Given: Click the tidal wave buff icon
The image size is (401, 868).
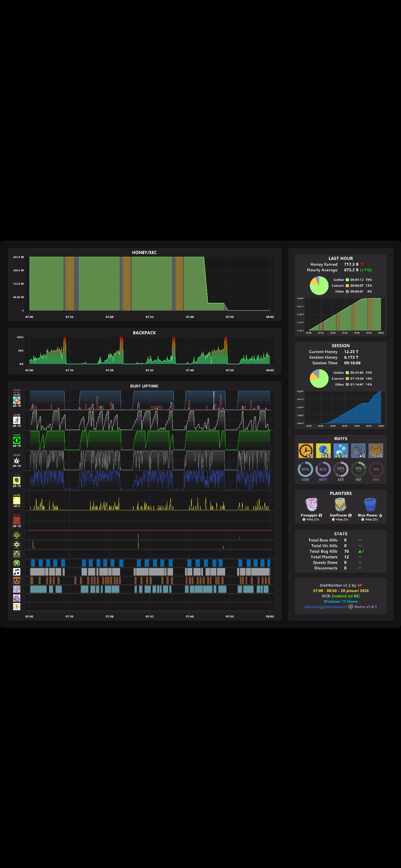Looking at the screenshot, I should (x=358, y=451).
